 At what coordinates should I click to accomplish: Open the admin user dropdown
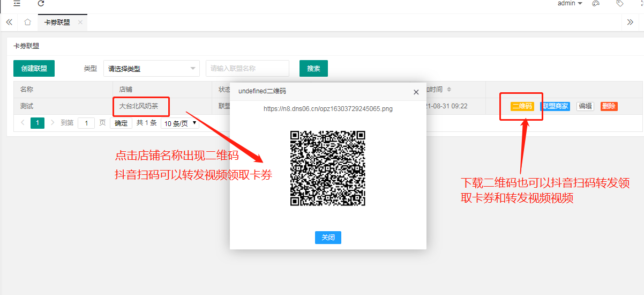[570, 3]
